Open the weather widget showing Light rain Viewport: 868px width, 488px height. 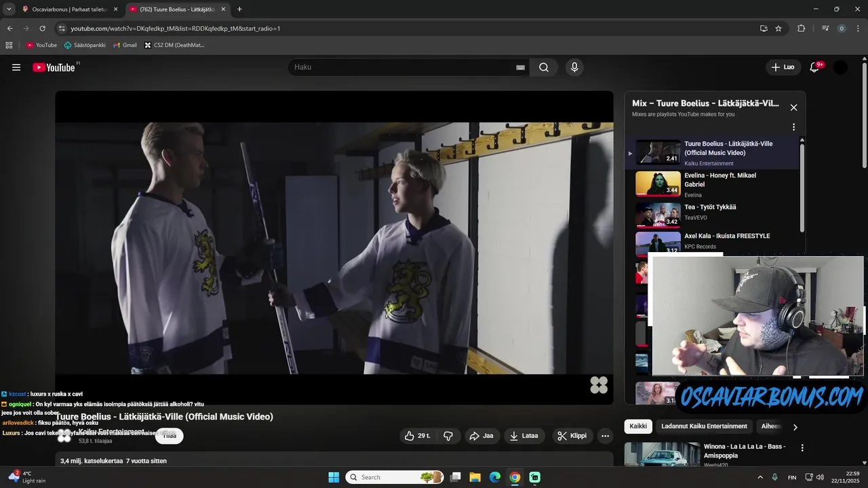pos(27,477)
